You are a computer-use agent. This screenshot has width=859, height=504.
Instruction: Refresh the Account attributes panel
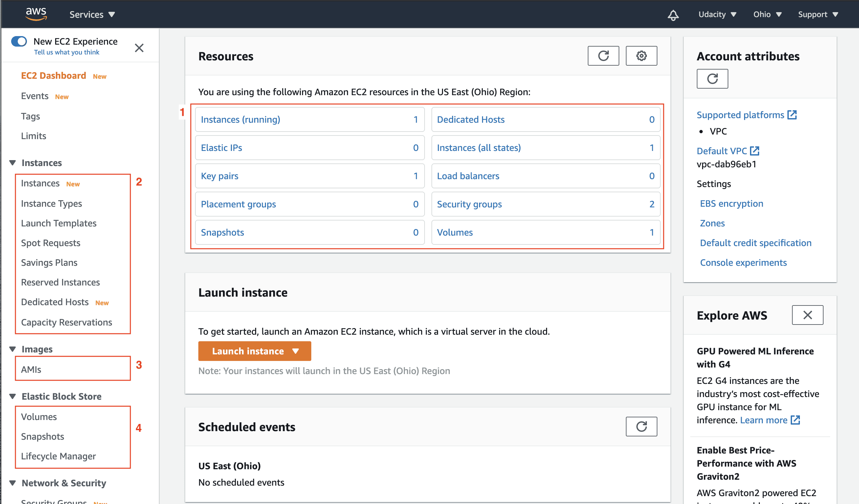tap(712, 79)
